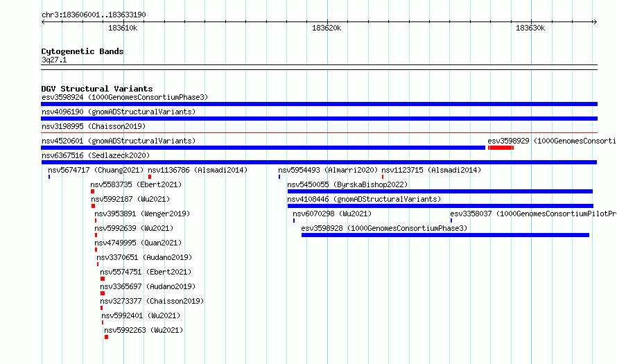Select the nsv4096190 gnomAD variant label
Viewport: 617px width, 364px height.
pyautogui.click(x=119, y=112)
